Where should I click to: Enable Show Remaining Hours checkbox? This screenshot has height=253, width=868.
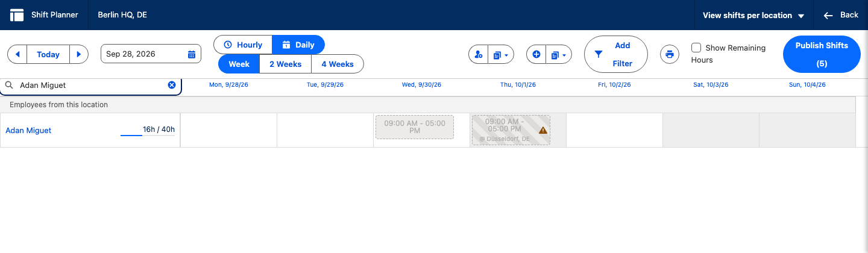tap(696, 48)
